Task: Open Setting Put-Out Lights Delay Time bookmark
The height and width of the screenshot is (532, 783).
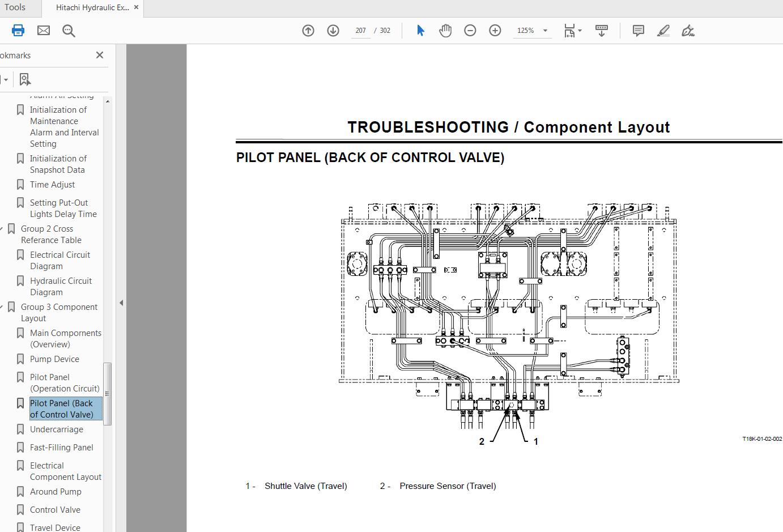Action: 63,208
